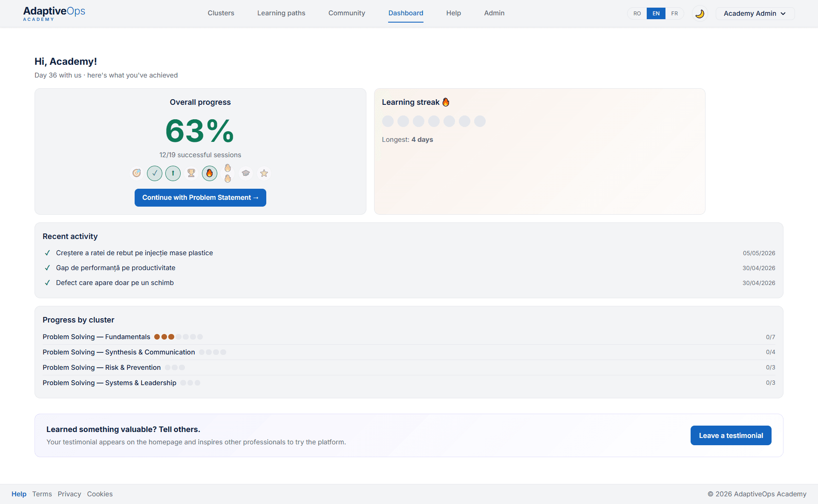The height and width of the screenshot is (504, 818).
Task: Open the Admin section
Action: point(494,13)
